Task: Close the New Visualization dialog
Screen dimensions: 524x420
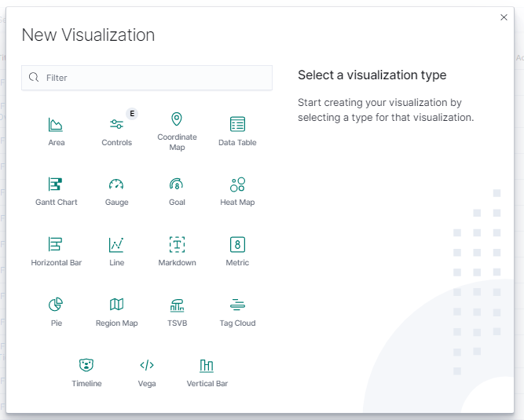Action: pyautogui.click(x=504, y=17)
